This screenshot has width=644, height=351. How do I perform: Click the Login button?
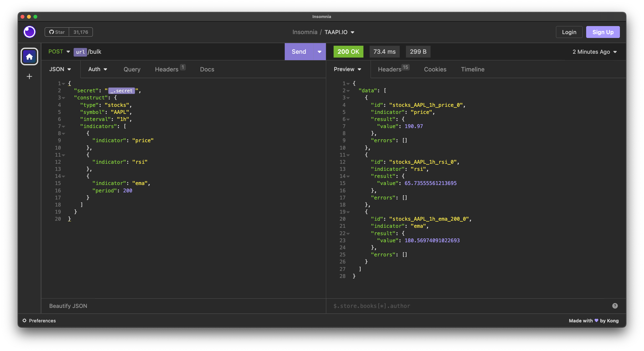[568, 32]
